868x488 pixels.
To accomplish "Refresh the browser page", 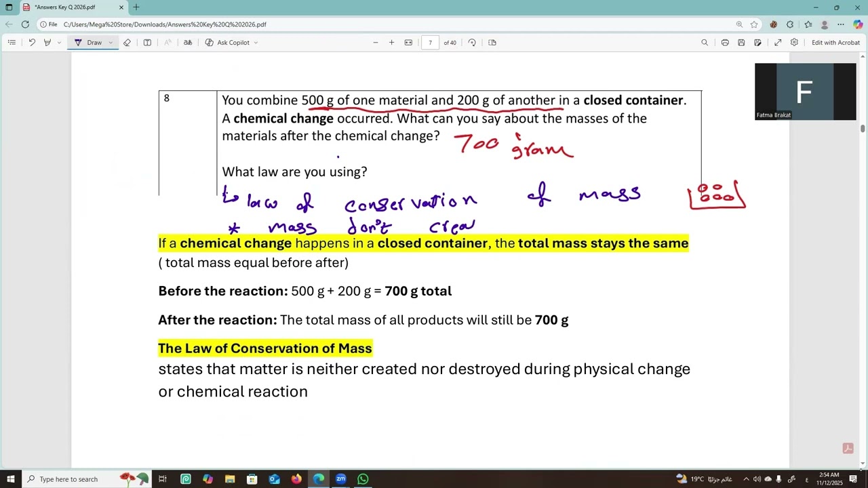I will coord(25,24).
